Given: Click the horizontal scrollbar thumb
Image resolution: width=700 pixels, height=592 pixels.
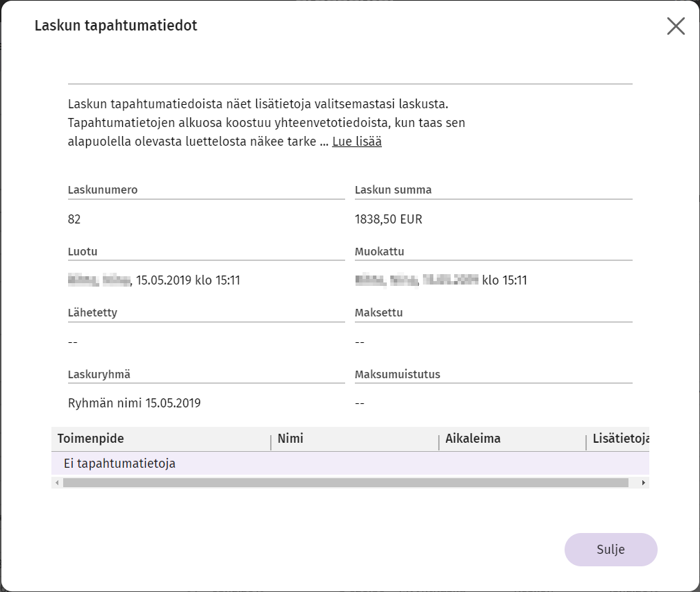Looking at the screenshot, I should tap(346, 483).
